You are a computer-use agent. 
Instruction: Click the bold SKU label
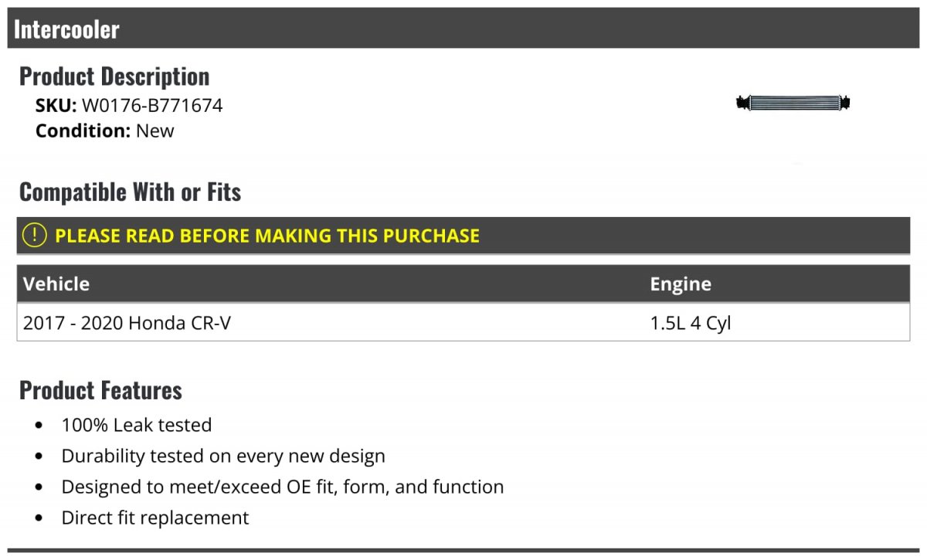pos(56,105)
